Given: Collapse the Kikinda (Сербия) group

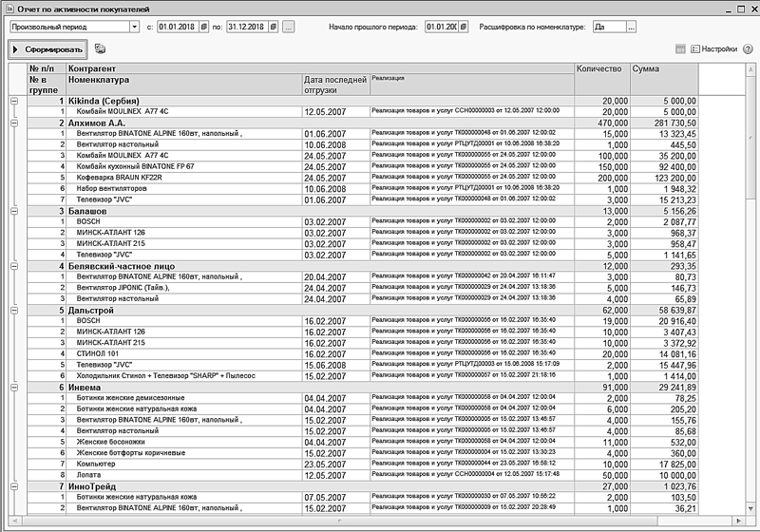Looking at the screenshot, I should tap(14, 101).
